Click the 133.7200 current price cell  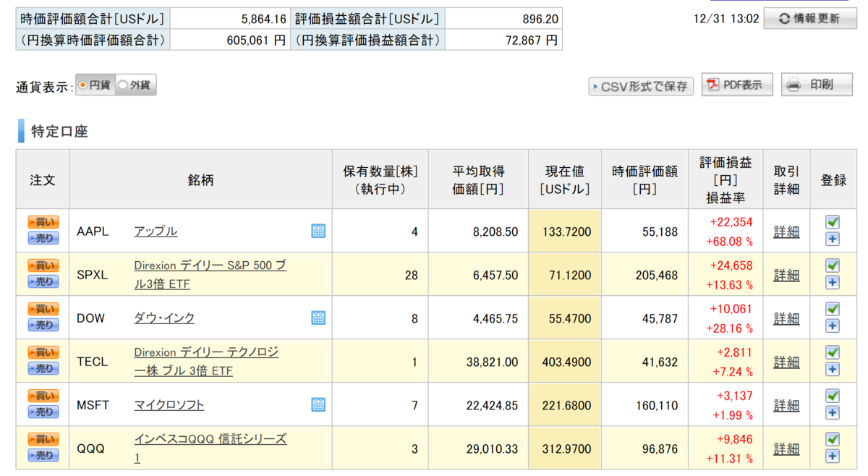565,231
